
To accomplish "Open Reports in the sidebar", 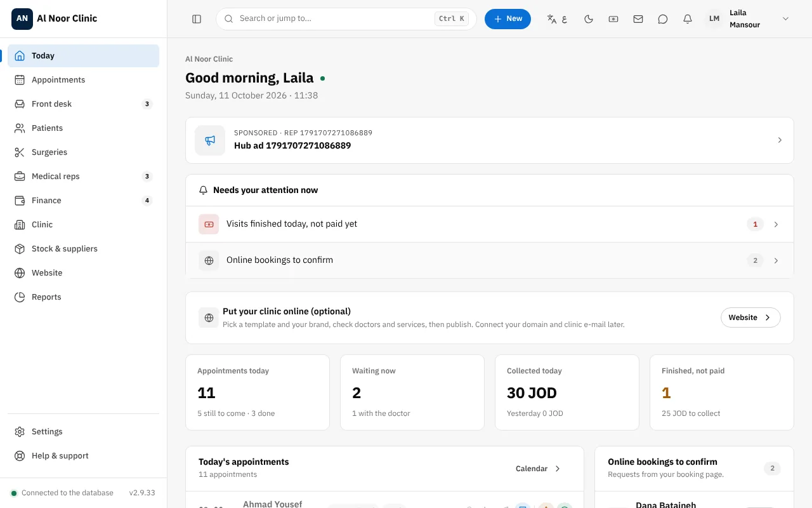I will 83,297.
